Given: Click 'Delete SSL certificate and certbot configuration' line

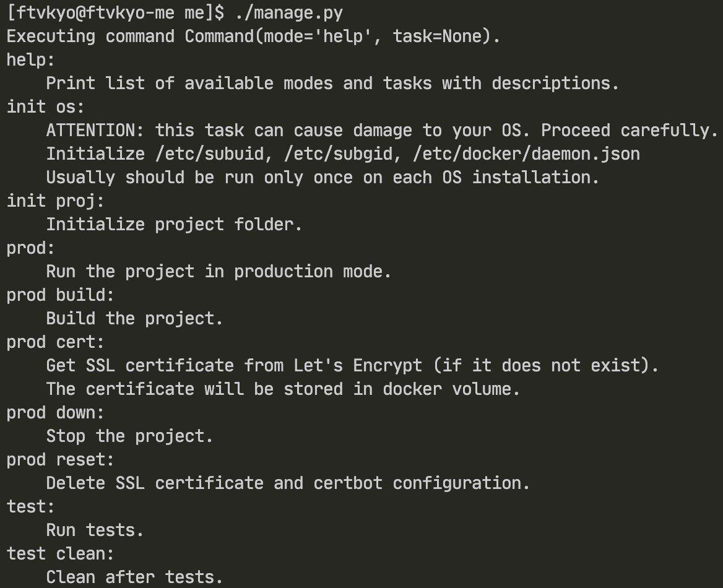Looking at the screenshot, I should click(288, 483).
